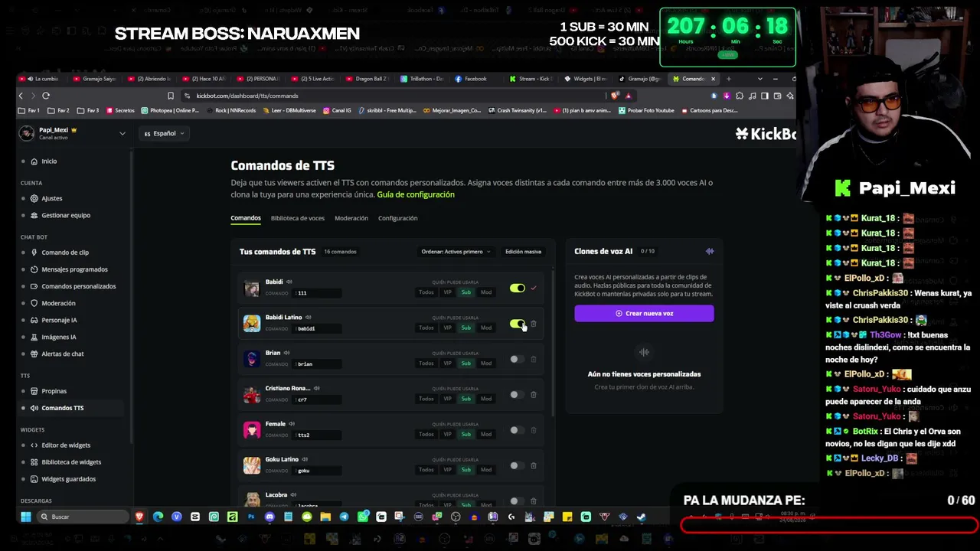This screenshot has height=551, width=980.
Task: Click the Edición masiva button
Action: [x=523, y=252]
